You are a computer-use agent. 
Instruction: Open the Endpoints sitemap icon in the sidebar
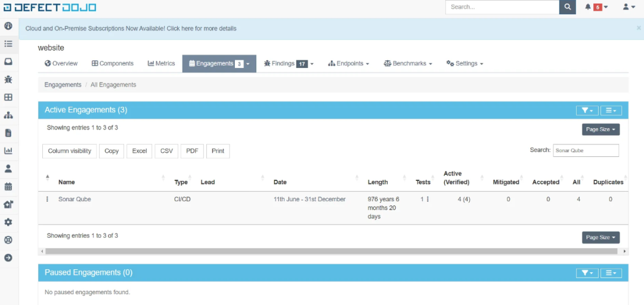tap(8, 115)
